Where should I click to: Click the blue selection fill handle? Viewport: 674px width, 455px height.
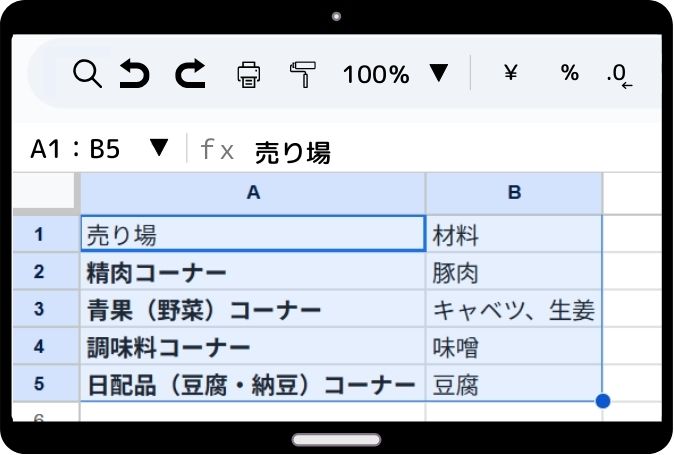click(602, 401)
